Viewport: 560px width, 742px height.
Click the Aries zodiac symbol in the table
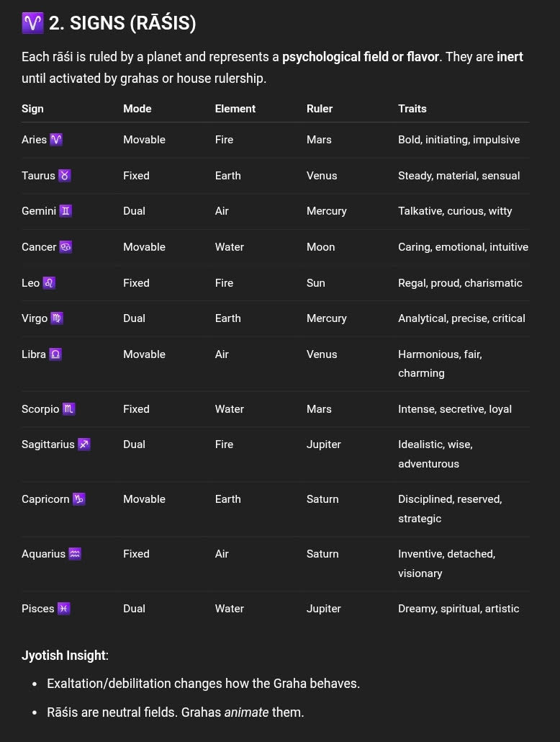pyautogui.click(x=56, y=140)
